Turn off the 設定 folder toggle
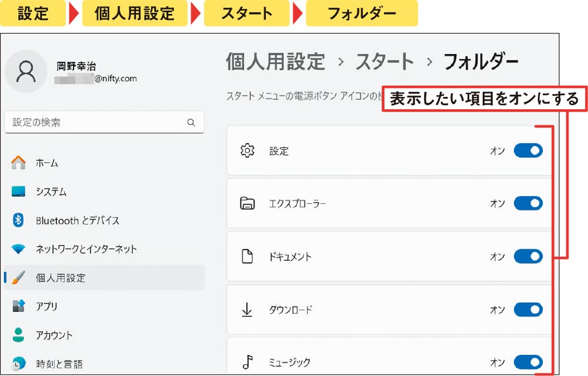Viewport: 588px width, 376px height. (x=528, y=150)
